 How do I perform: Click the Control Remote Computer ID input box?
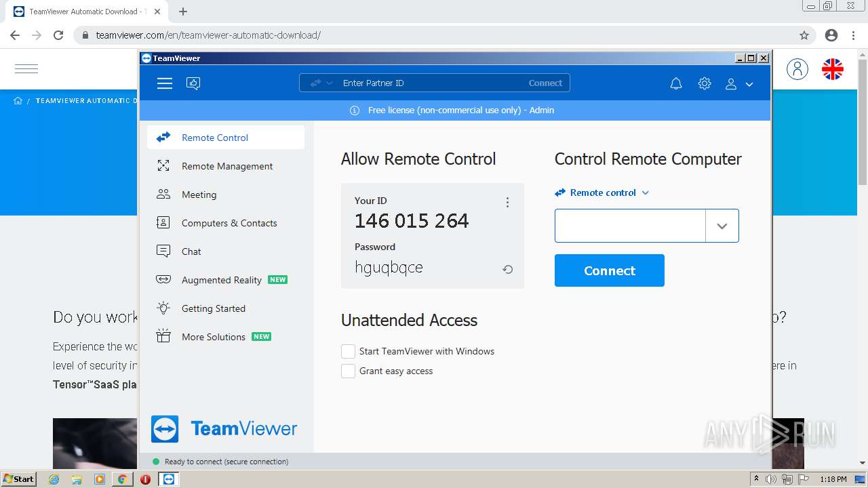[630, 226]
